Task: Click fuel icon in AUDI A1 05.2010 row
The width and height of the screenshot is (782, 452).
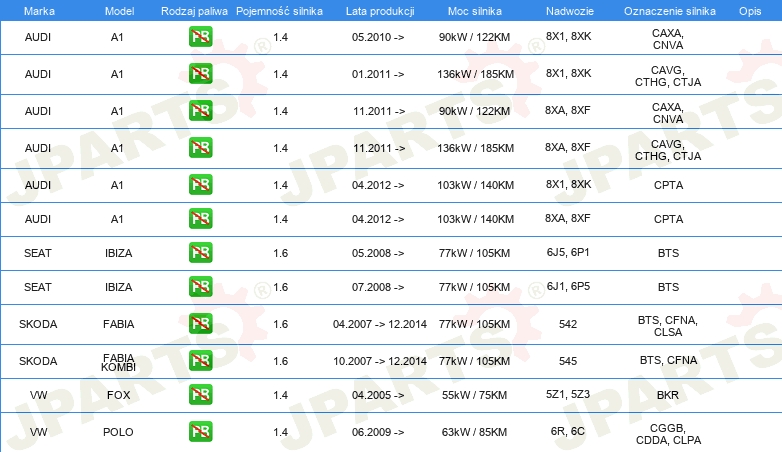Action: [200, 37]
